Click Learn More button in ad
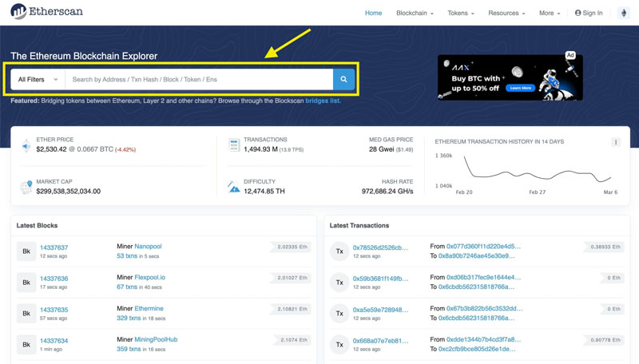Image resolution: width=639 pixels, height=364 pixels. coord(521,88)
